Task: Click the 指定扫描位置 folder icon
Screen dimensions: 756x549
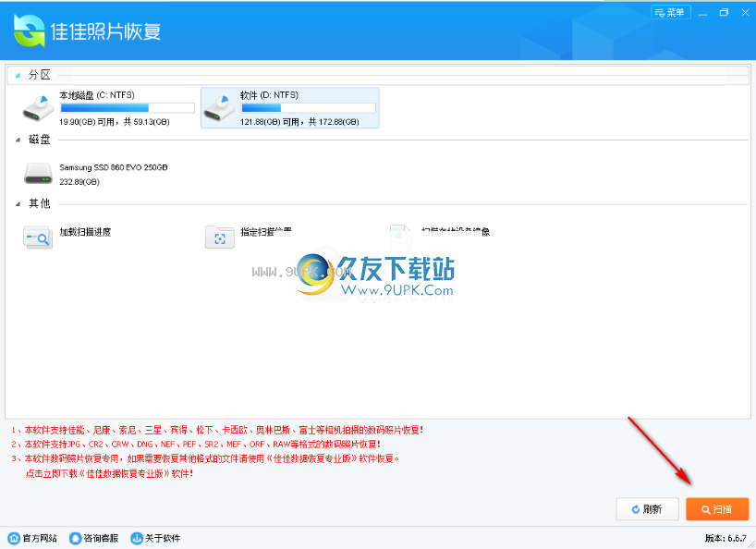Action: tap(219, 238)
